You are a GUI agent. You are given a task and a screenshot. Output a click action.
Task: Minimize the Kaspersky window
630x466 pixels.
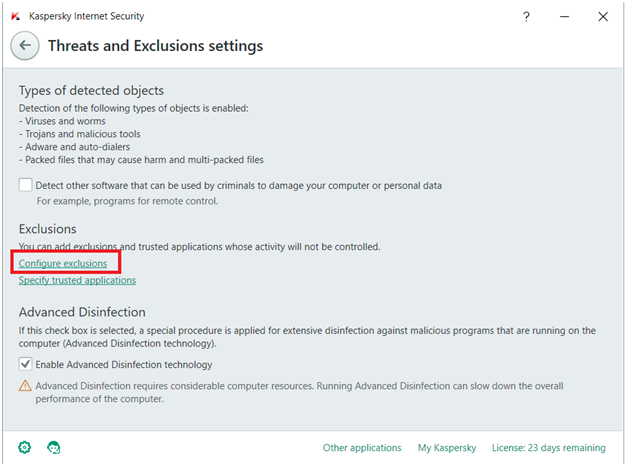pyautogui.click(x=564, y=16)
